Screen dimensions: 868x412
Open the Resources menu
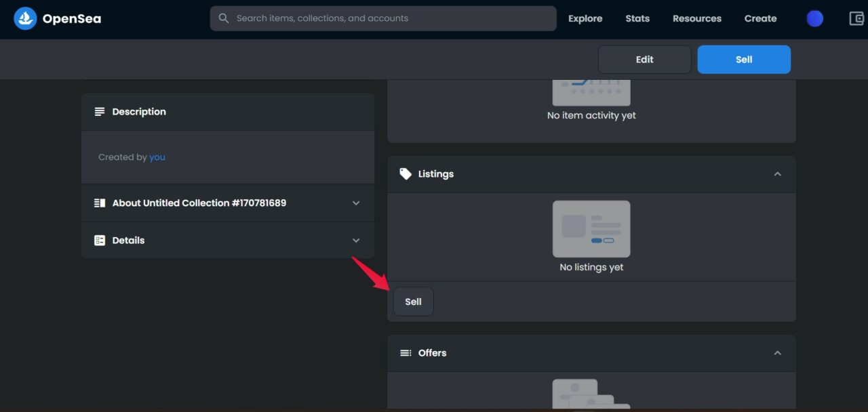696,18
